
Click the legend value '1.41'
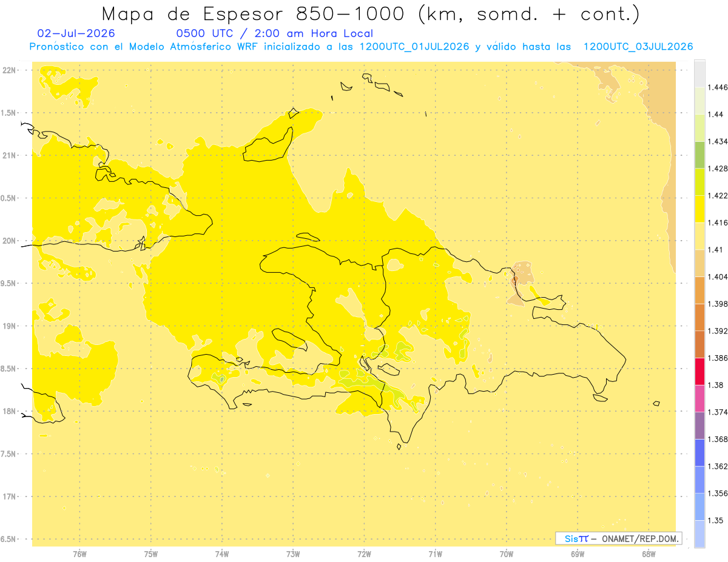[715, 250]
